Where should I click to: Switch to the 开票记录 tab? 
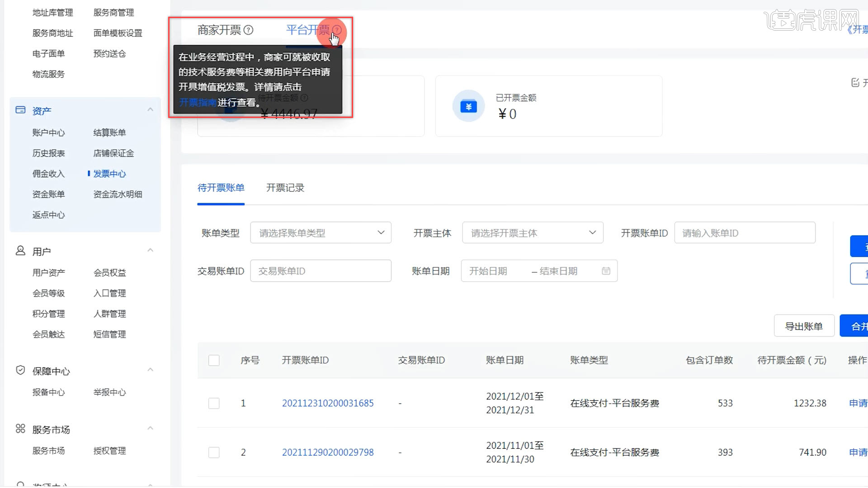point(285,188)
